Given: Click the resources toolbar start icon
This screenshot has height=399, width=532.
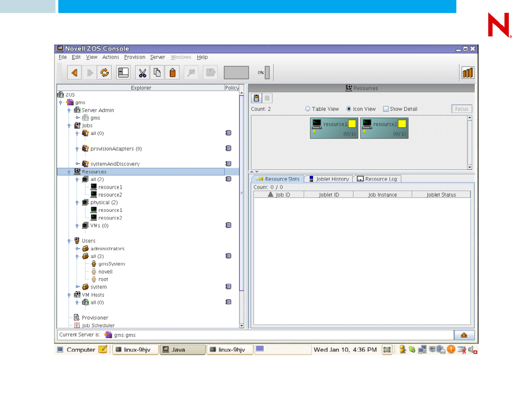Looking at the screenshot, I should pos(256,98).
